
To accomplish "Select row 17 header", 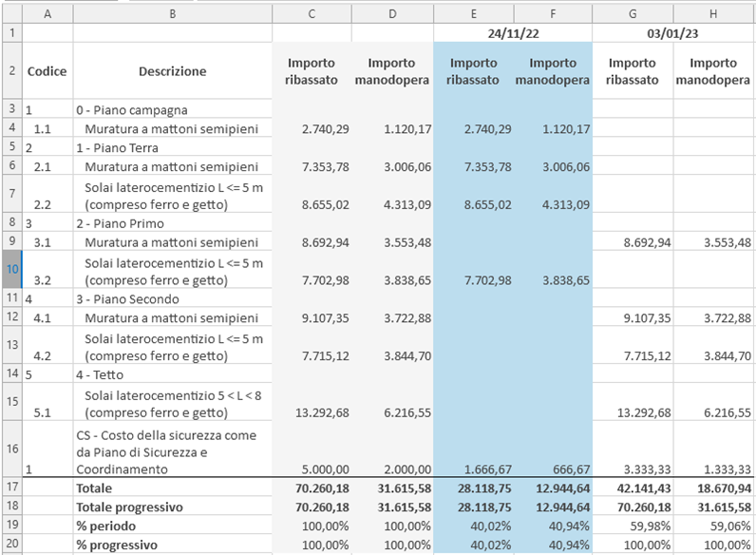I will point(12,487).
